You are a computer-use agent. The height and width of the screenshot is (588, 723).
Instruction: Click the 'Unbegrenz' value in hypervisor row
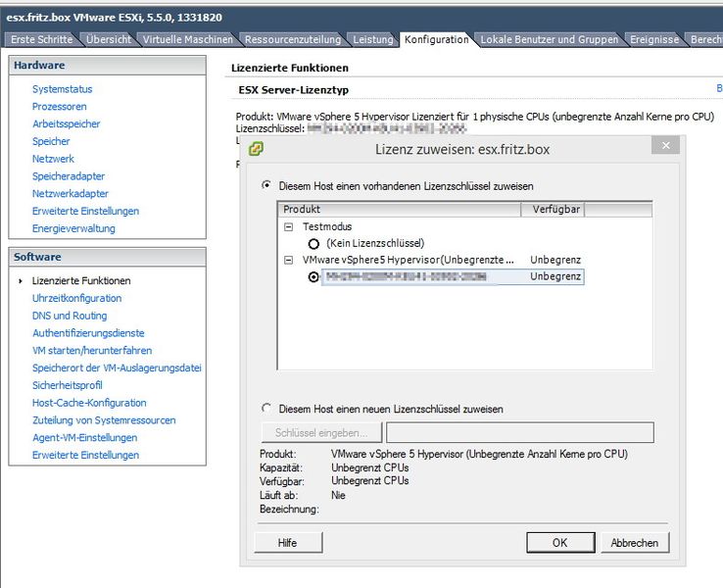(555, 260)
